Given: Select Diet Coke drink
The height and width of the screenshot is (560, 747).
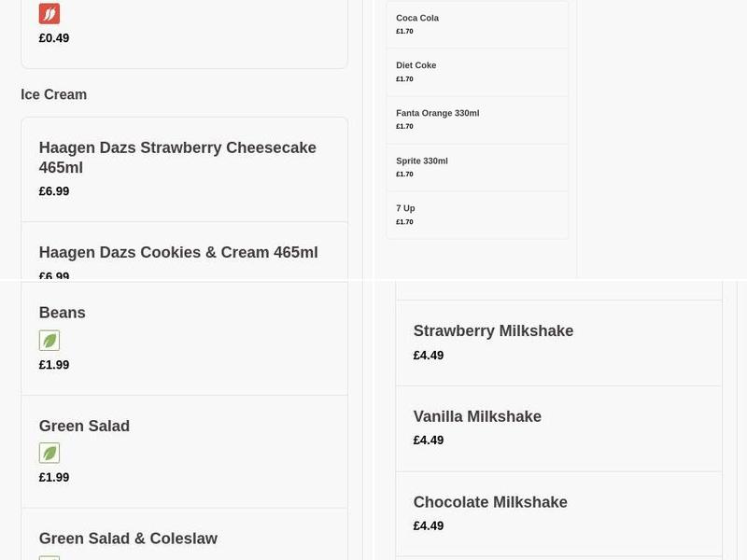Looking at the screenshot, I should tap(416, 66).
